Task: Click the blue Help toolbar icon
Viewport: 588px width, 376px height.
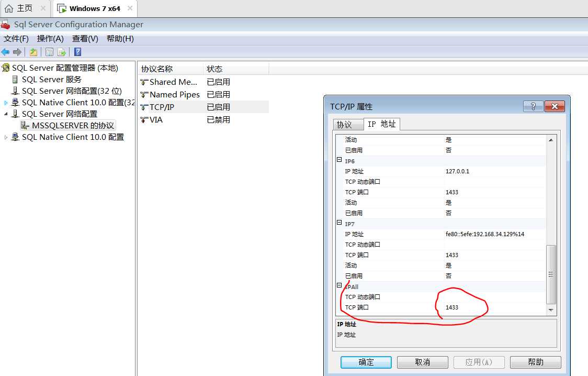Action: point(77,52)
